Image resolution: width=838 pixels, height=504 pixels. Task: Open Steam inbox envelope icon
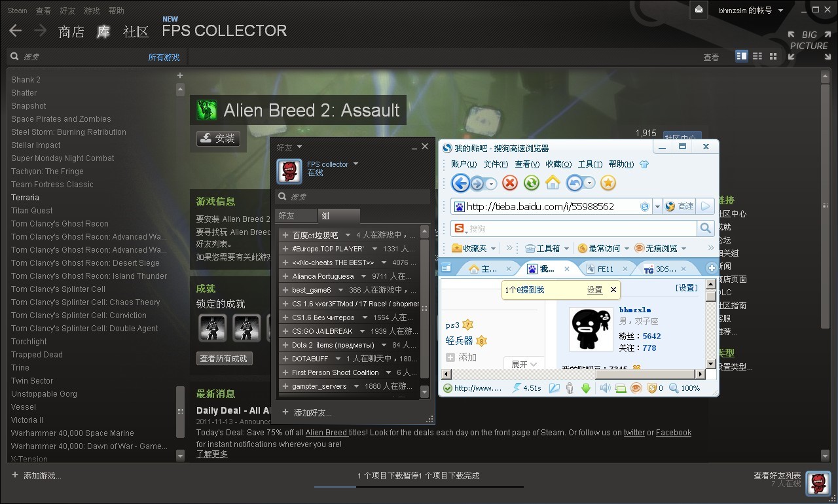click(x=699, y=9)
